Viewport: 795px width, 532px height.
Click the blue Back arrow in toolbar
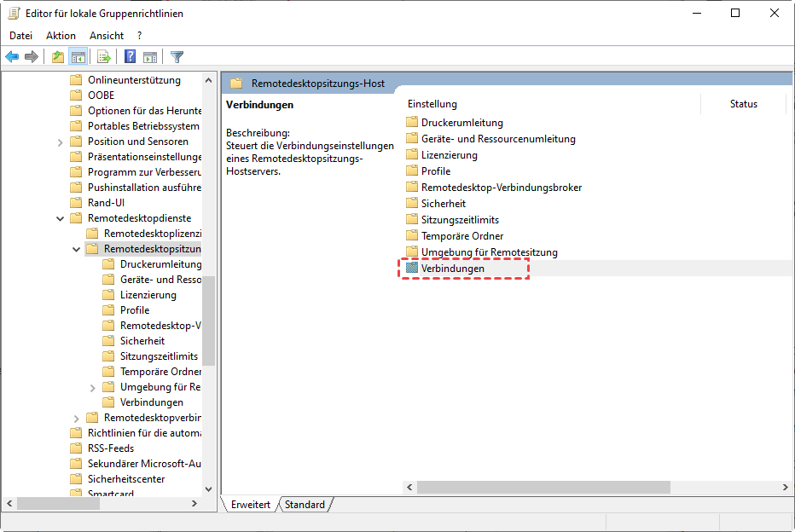12,57
